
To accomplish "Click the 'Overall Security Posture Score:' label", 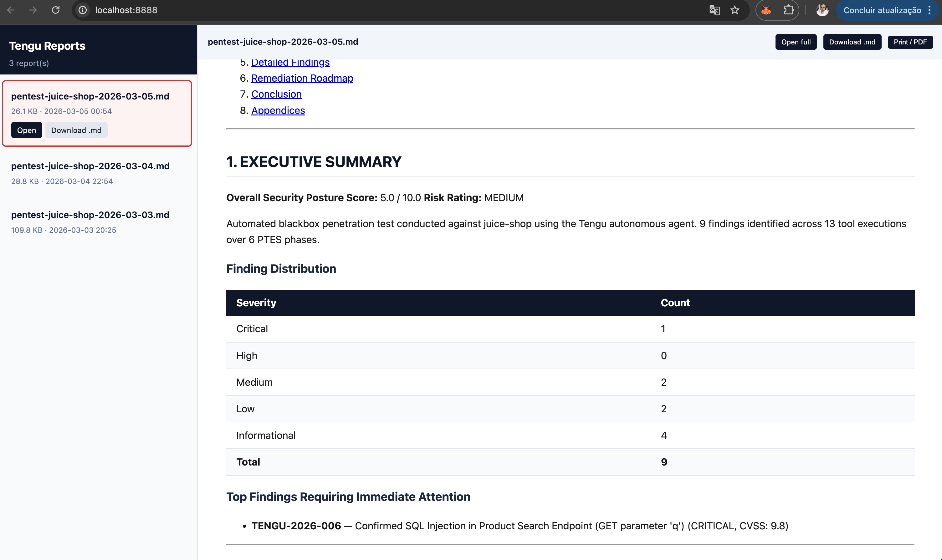I will click(x=302, y=198).
